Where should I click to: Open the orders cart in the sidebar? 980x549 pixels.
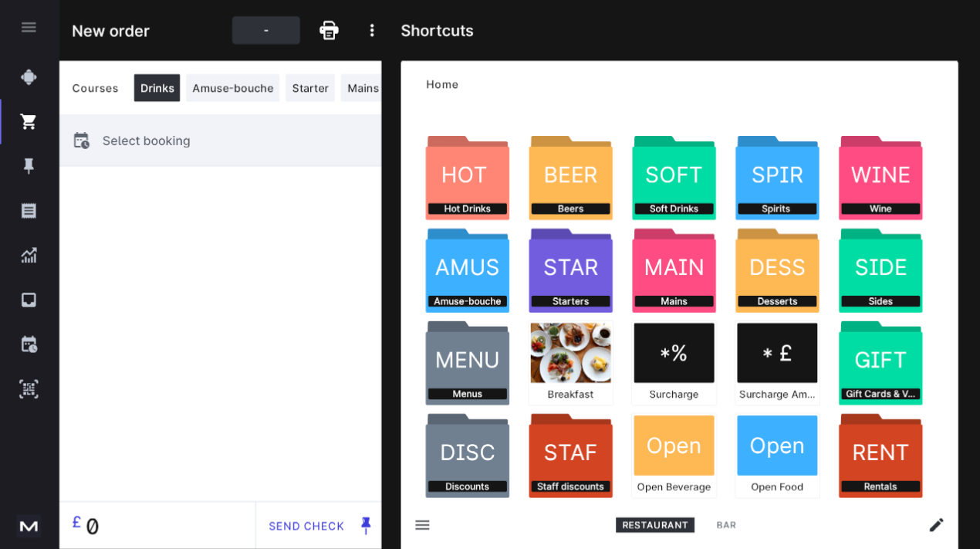tap(29, 121)
